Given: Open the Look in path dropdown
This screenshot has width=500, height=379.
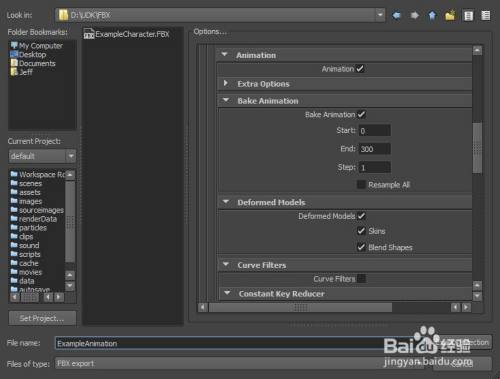Looking at the screenshot, I should click(x=380, y=15).
